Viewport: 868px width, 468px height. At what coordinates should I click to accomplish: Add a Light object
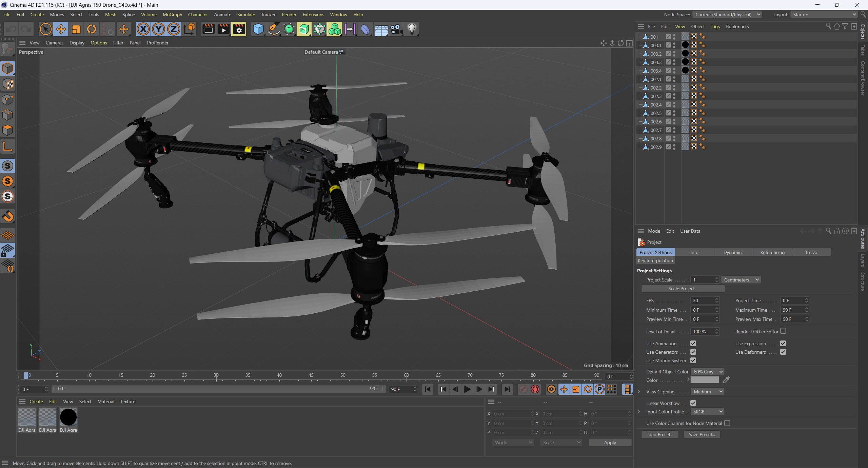412,29
